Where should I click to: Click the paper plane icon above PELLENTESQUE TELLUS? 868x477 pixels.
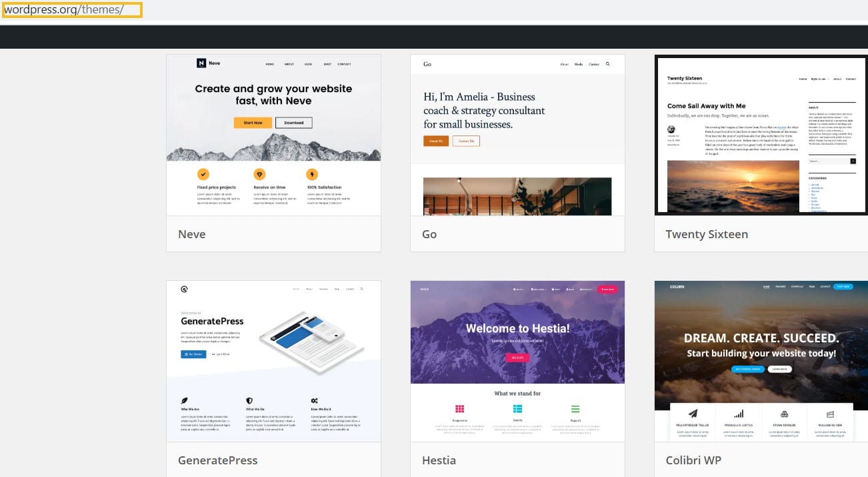click(693, 414)
